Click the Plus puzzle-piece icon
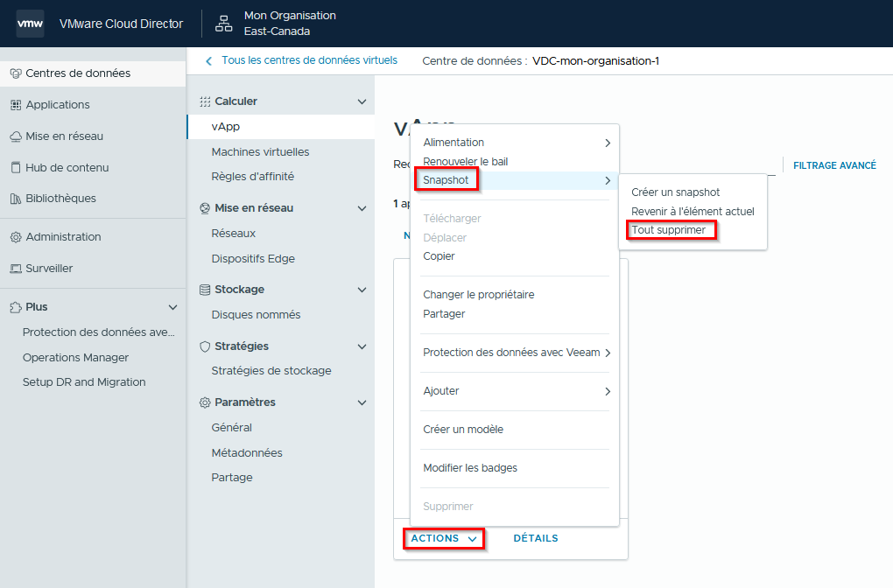The height and width of the screenshot is (588, 893). pyautogui.click(x=16, y=307)
